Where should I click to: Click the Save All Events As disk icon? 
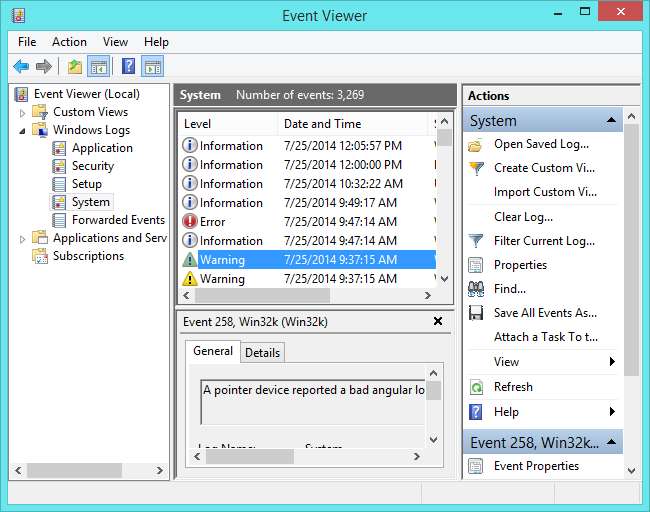(477, 313)
